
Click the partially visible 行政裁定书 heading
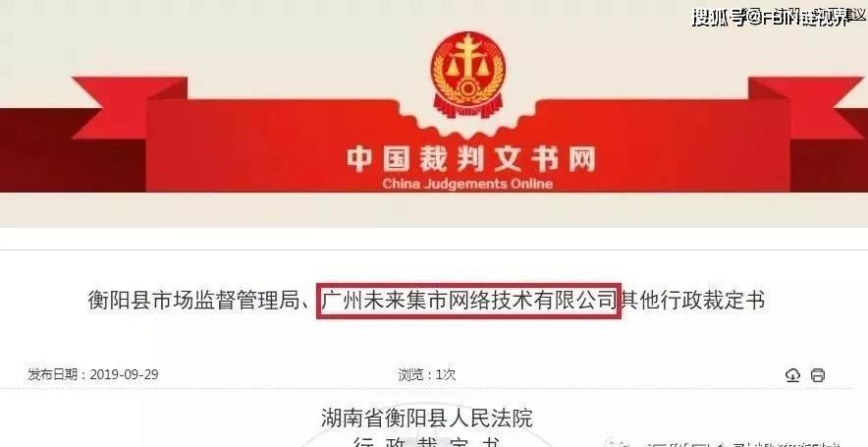coord(427,442)
